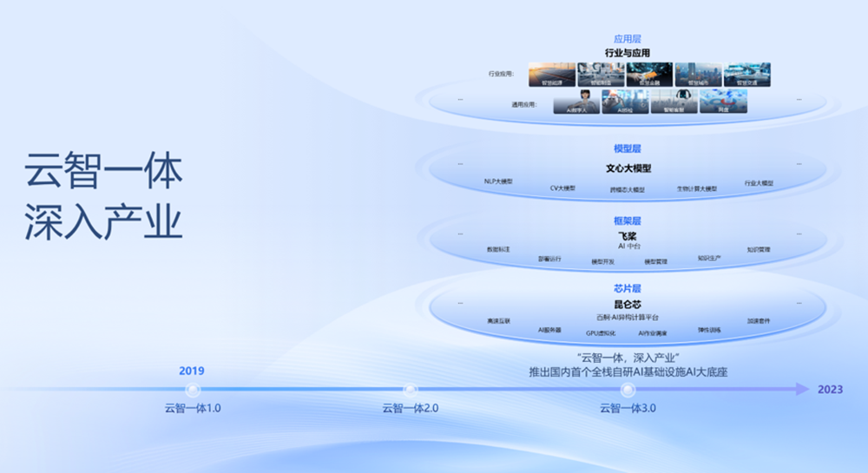
Task: Click the 知识生产 label
Action: click(709, 259)
